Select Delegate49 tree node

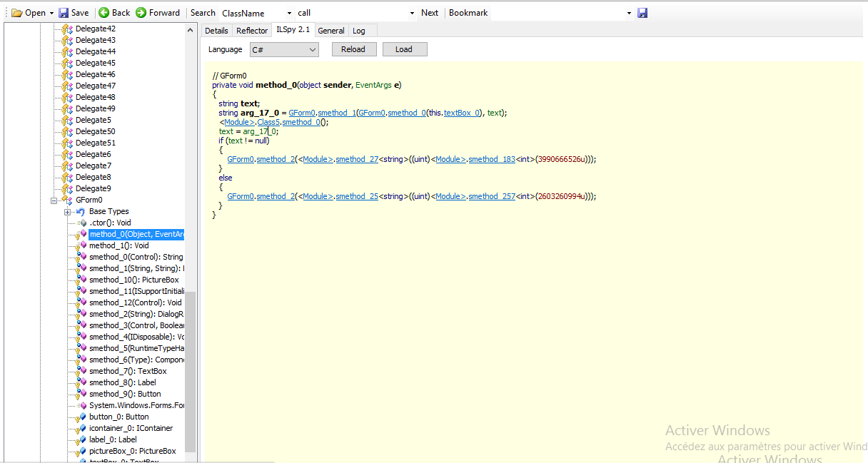(95, 108)
